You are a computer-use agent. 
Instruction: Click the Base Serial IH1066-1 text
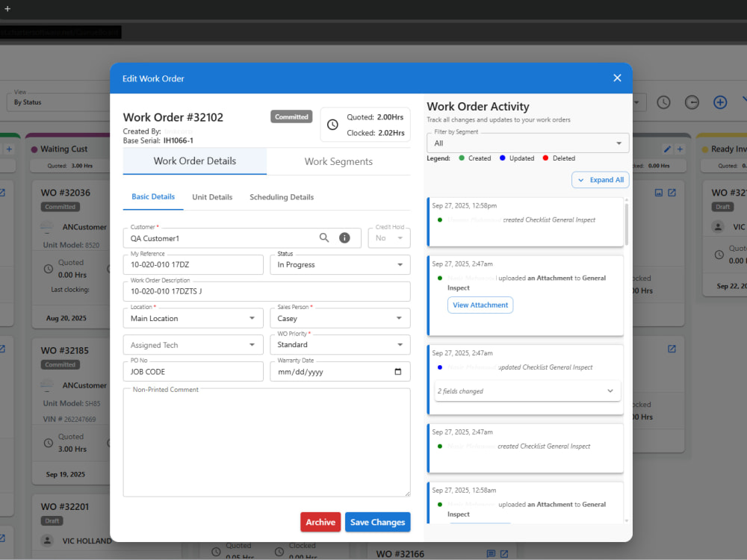[158, 140]
